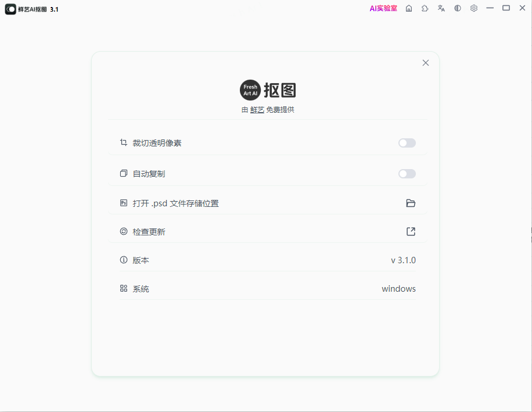Turn on the 自动复制 switch

coord(407,174)
